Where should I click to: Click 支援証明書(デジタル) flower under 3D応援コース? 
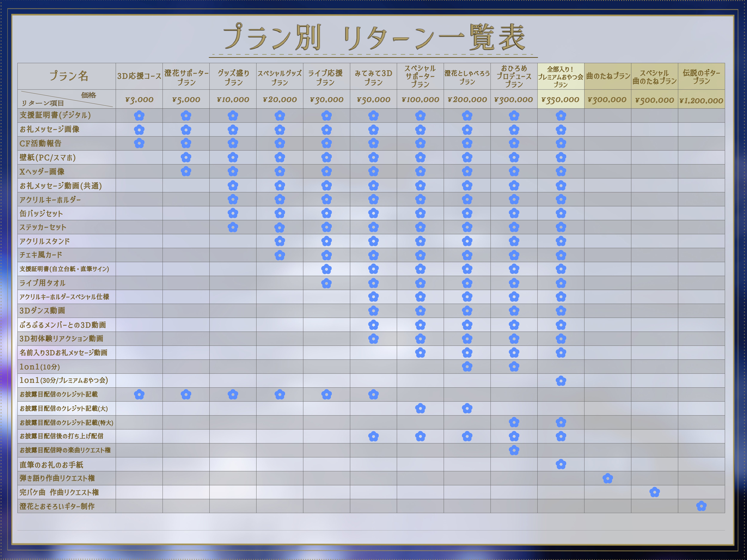click(139, 116)
